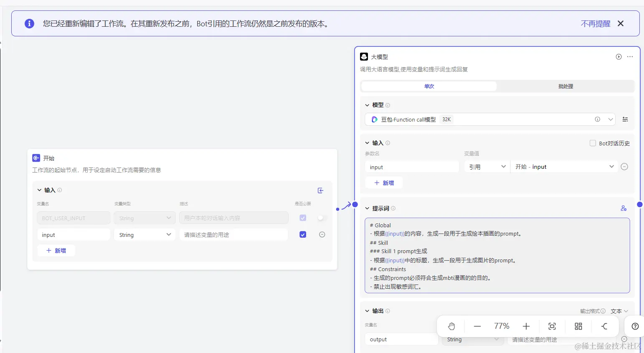Click the input parameter name field in 大模型
The image size is (644, 353).
412,167
